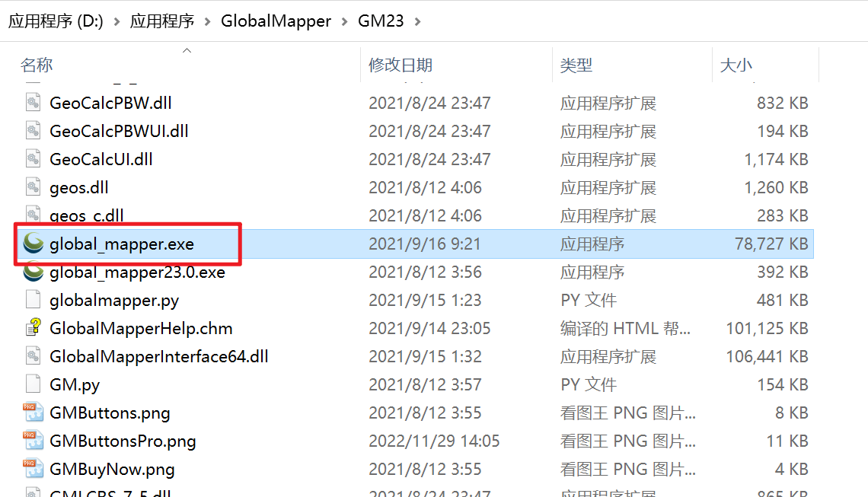Sort by 大小 column header

736,65
